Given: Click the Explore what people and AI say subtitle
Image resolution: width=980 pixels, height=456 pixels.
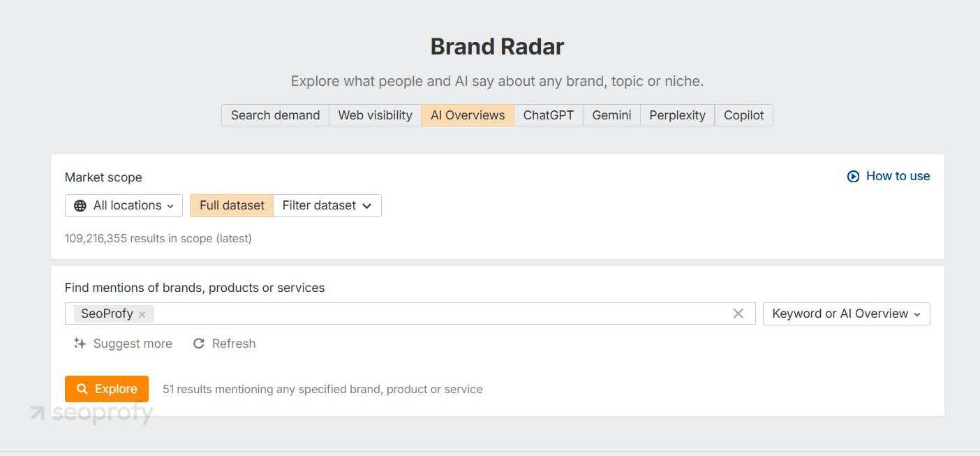Looking at the screenshot, I should [497, 81].
